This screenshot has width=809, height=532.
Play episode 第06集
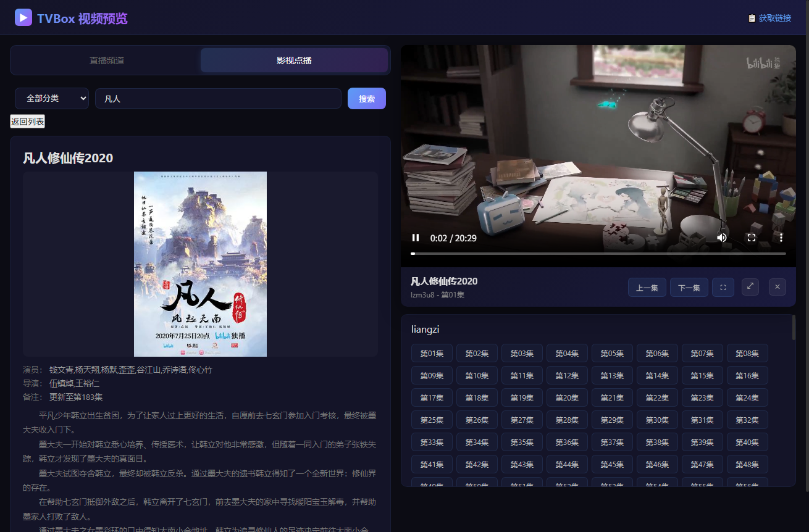tap(658, 354)
